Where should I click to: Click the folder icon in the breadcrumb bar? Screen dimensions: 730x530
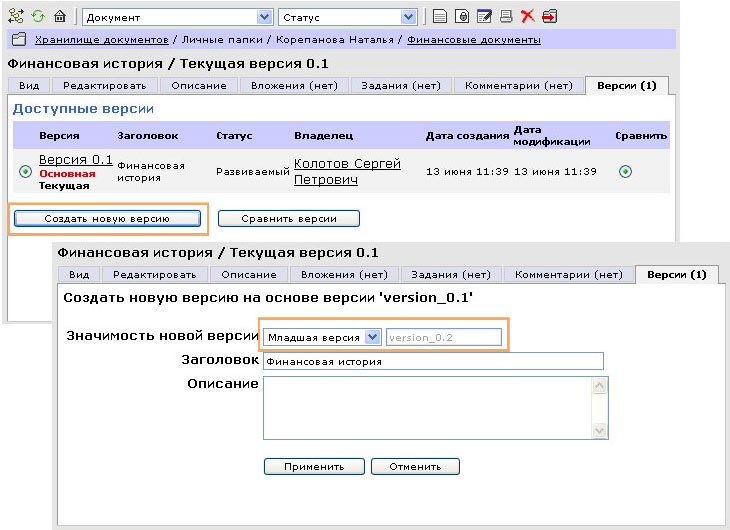[19, 39]
